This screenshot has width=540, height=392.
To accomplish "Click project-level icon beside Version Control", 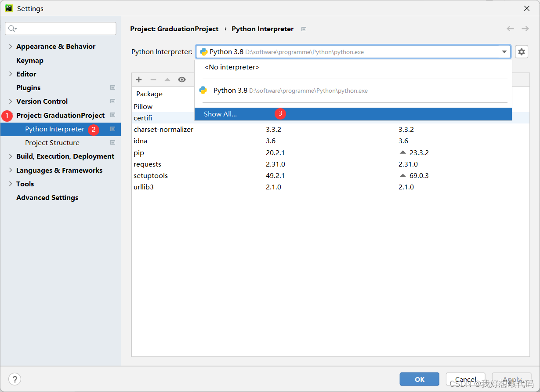I will tap(112, 102).
